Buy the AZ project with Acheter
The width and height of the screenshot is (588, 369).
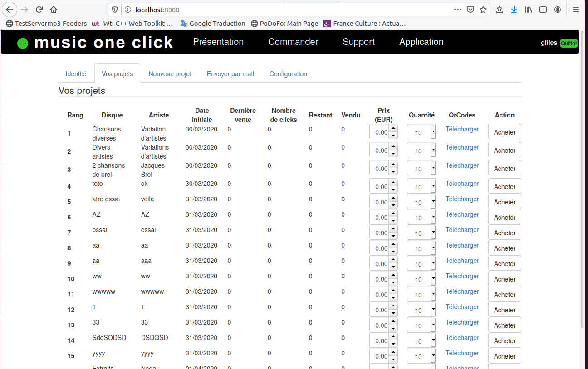click(x=505, y=217)
